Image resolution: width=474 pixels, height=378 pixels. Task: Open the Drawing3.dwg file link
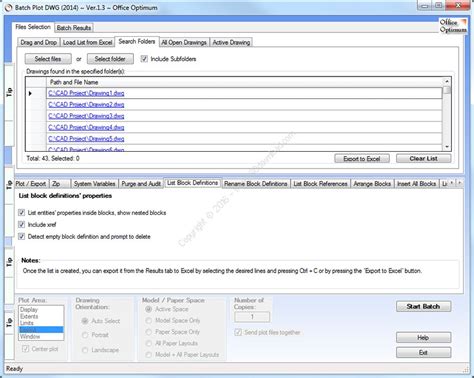(x=86, y=116)
